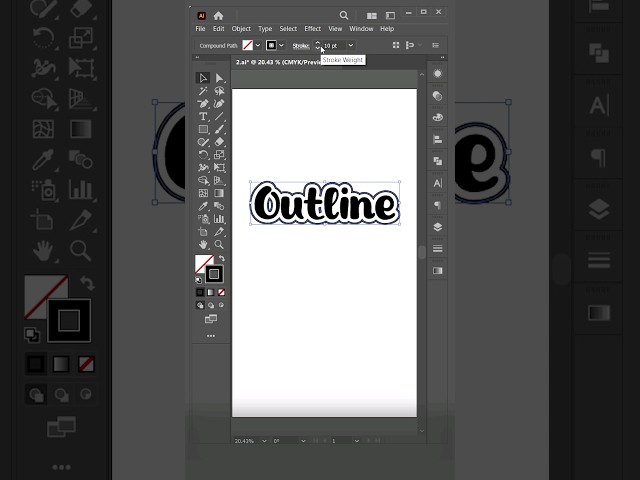Enable Draw Inside mode
640x480 pixels.
click(222, 305)
